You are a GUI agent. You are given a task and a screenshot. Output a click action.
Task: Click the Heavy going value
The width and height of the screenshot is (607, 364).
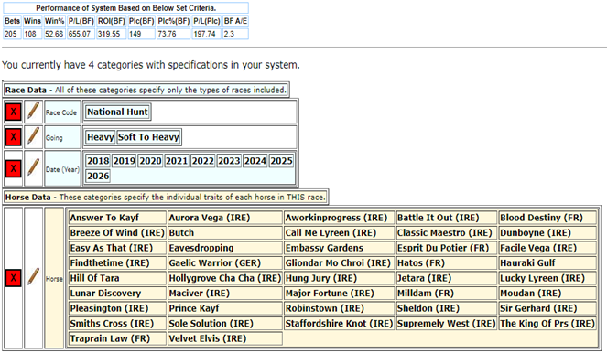click(x=101, y=137)
